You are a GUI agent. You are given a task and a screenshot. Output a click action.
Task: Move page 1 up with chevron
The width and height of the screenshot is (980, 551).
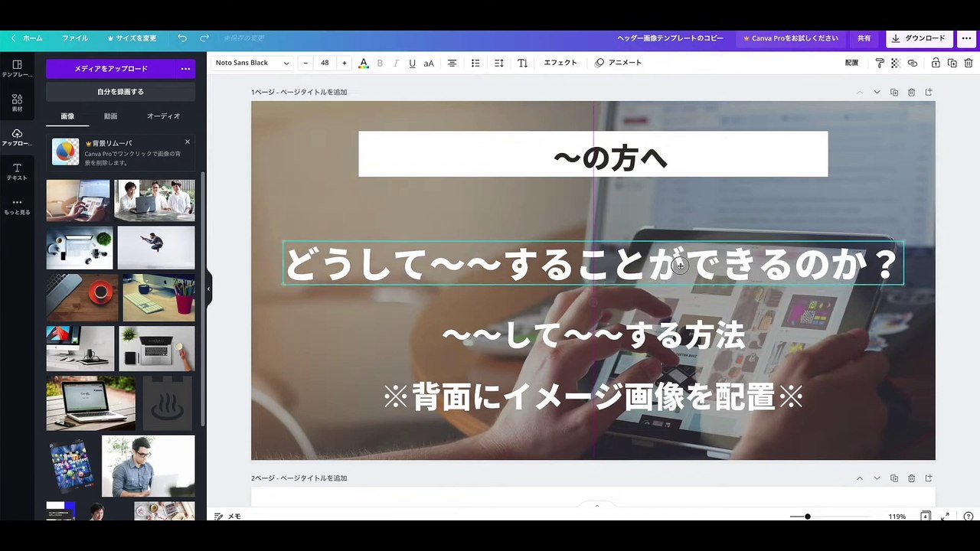(x=859, y=93)
